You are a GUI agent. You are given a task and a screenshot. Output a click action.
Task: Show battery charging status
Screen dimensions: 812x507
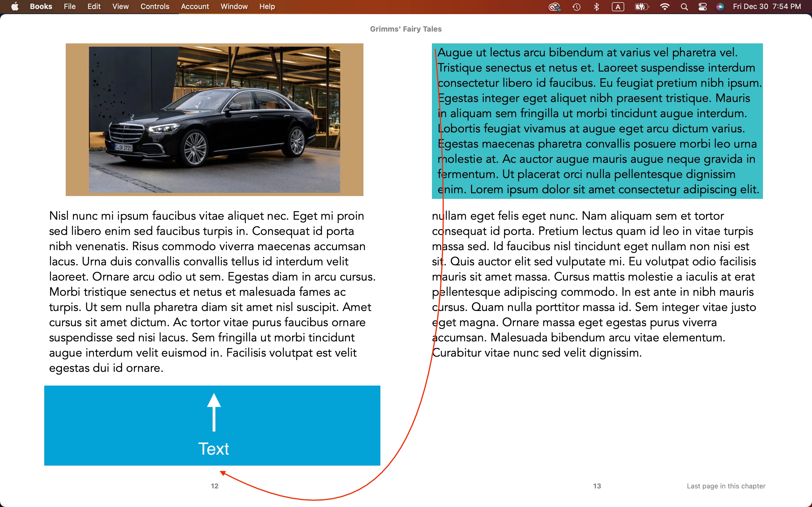tap(641, 7)
